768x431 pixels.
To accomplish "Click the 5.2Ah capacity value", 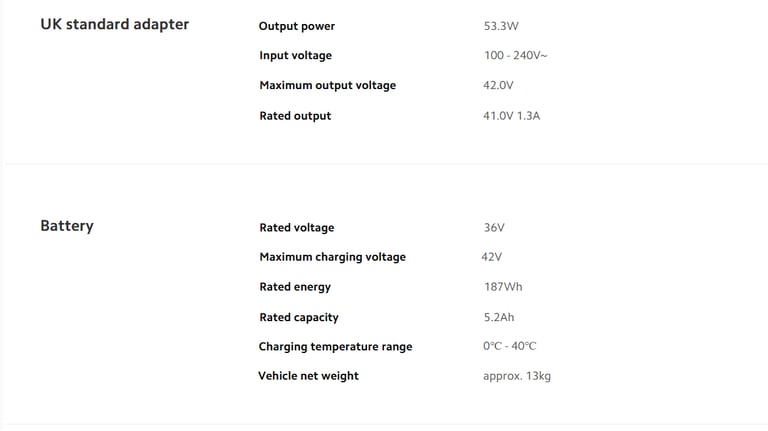I will [x=499, y=317].
